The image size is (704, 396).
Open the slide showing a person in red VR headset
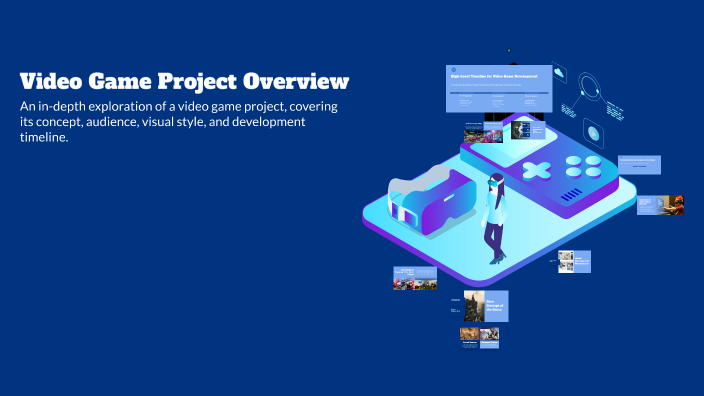[660, 205]
